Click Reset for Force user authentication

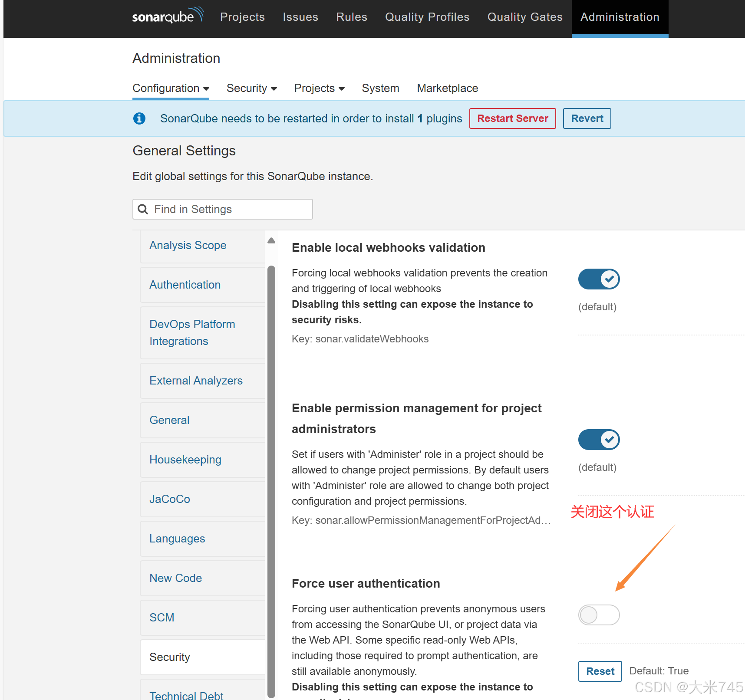coord(600,671)
